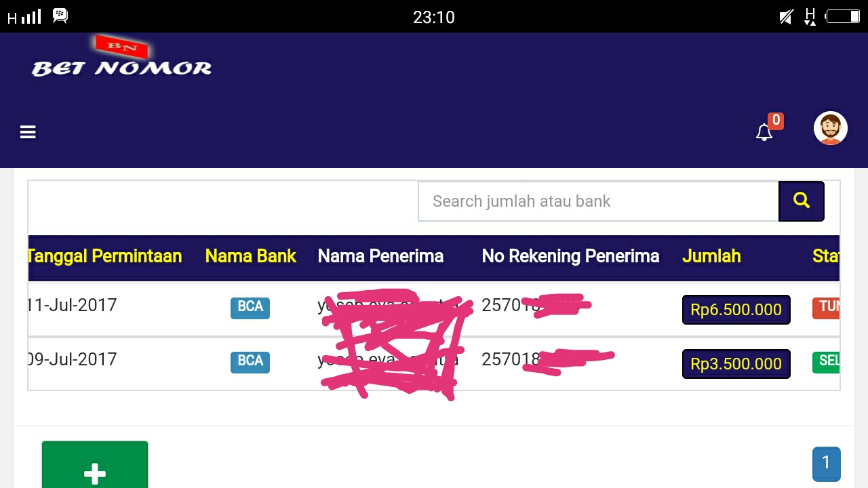Image resolution: width=868 pixels, height=488 pixels.
Task: Go to pagination page 1
Action: coord(826,464)
